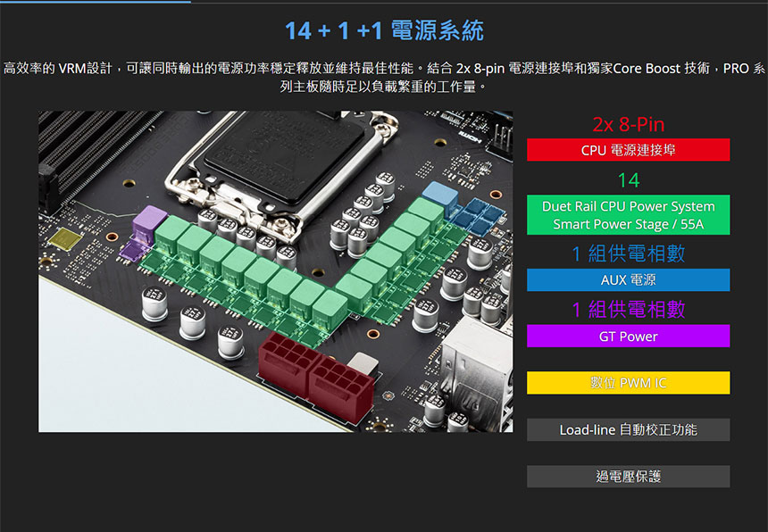Select the Load-line 自動校正功能 button
The image size is (768, 532).
pyautogui.click(x=628, y=429)
